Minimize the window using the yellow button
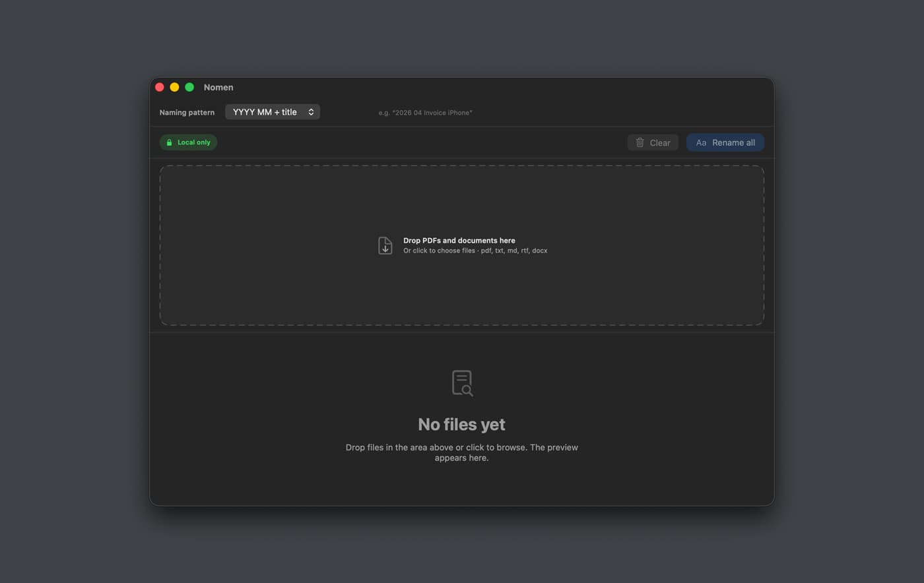This screenshot has width=924, height=583. coord(174,87)
